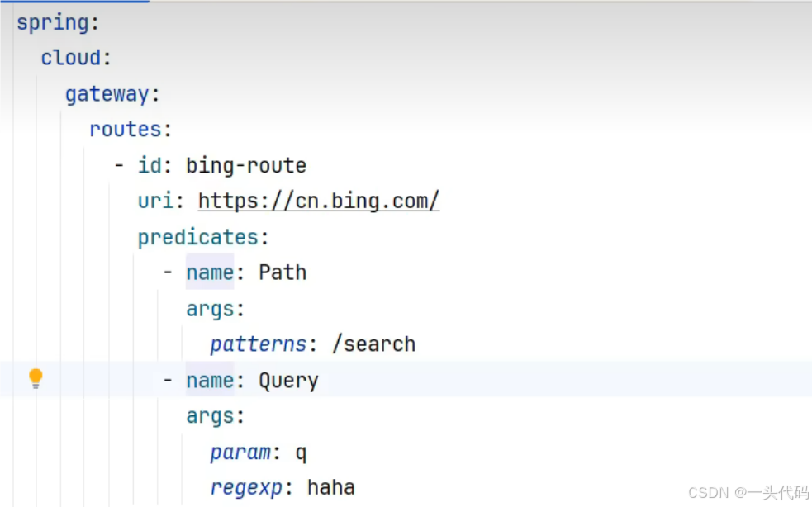Click the 'args' key under Query

coord(210,416)
